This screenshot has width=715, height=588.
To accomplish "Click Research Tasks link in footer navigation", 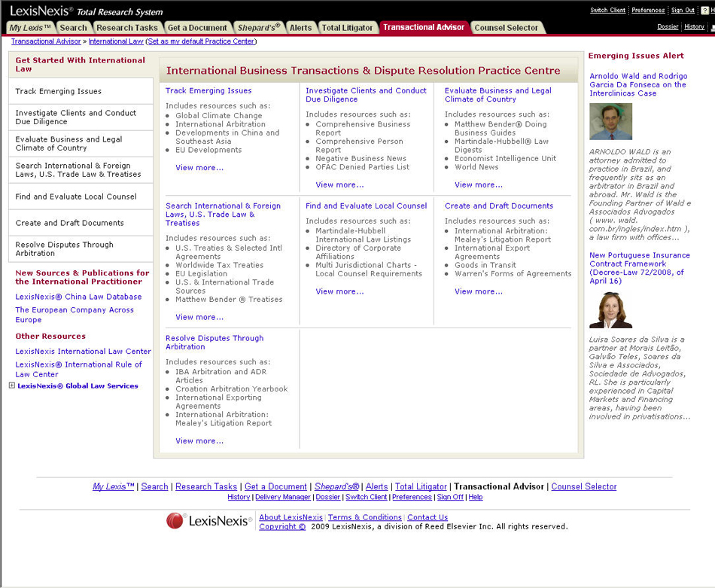I will (206, 486).
